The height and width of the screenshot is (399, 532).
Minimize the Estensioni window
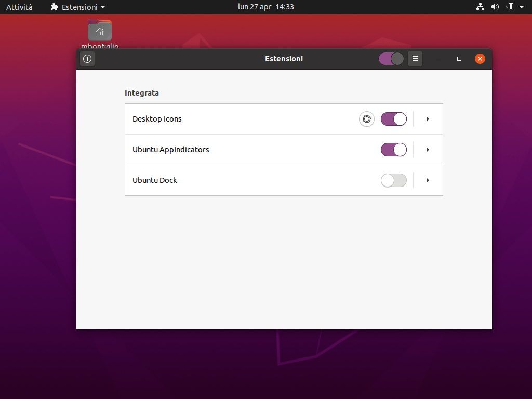pyautogui.click(x=438, y=59)
